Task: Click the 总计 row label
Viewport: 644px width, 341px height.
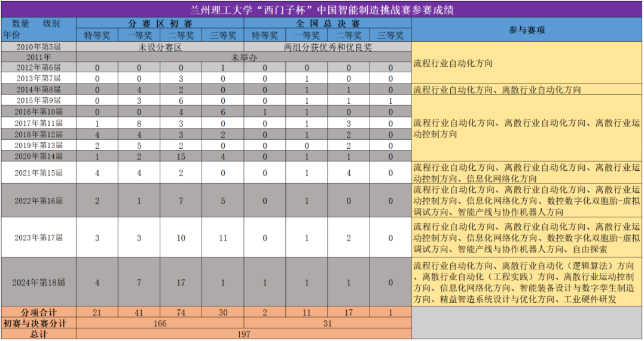Action: click(39, 334)
